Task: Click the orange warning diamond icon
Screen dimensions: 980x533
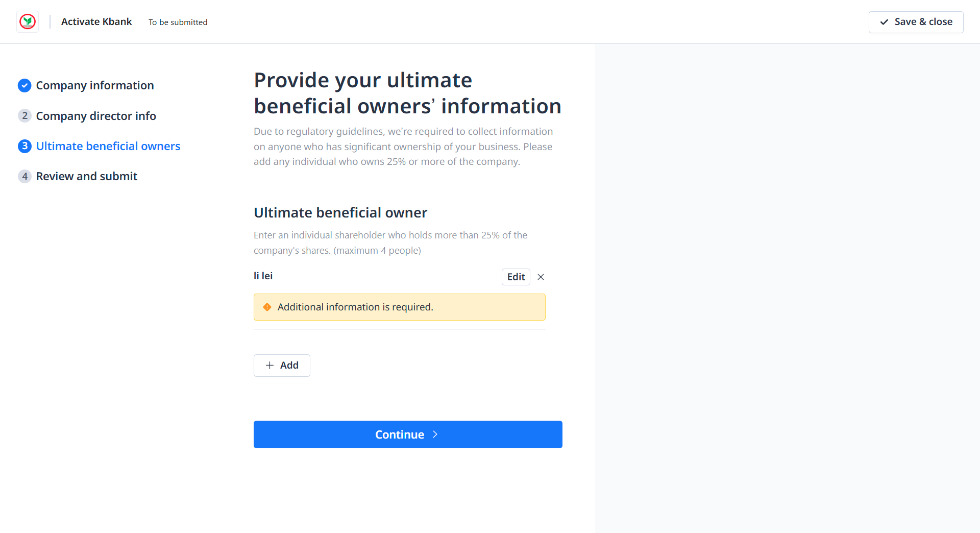Action: coord(267,307)
